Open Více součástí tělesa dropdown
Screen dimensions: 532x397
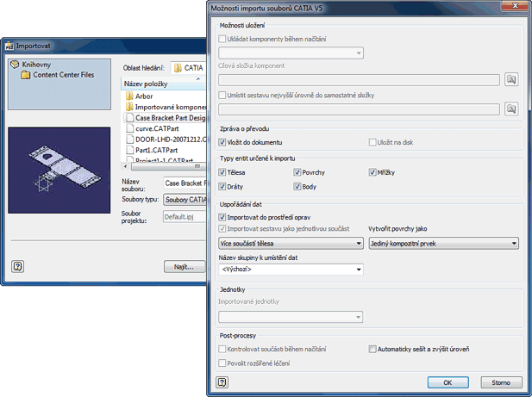point(291,243)
